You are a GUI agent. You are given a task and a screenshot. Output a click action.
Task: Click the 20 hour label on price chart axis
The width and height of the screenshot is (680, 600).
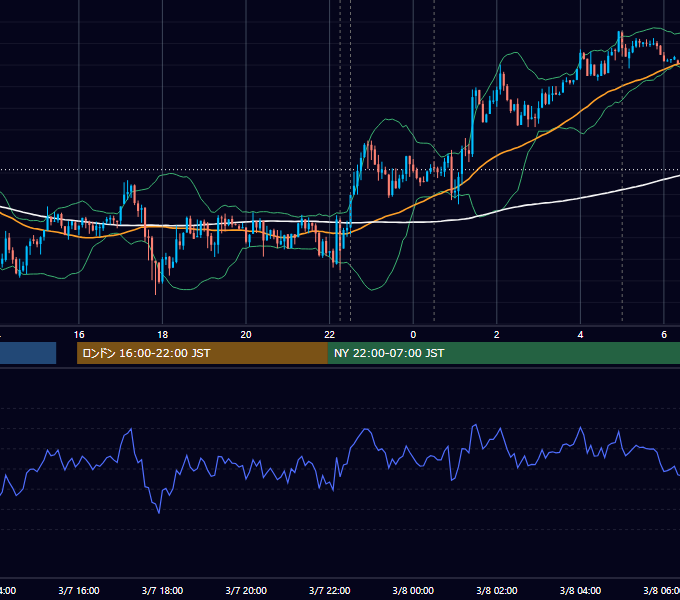[246, 334]
